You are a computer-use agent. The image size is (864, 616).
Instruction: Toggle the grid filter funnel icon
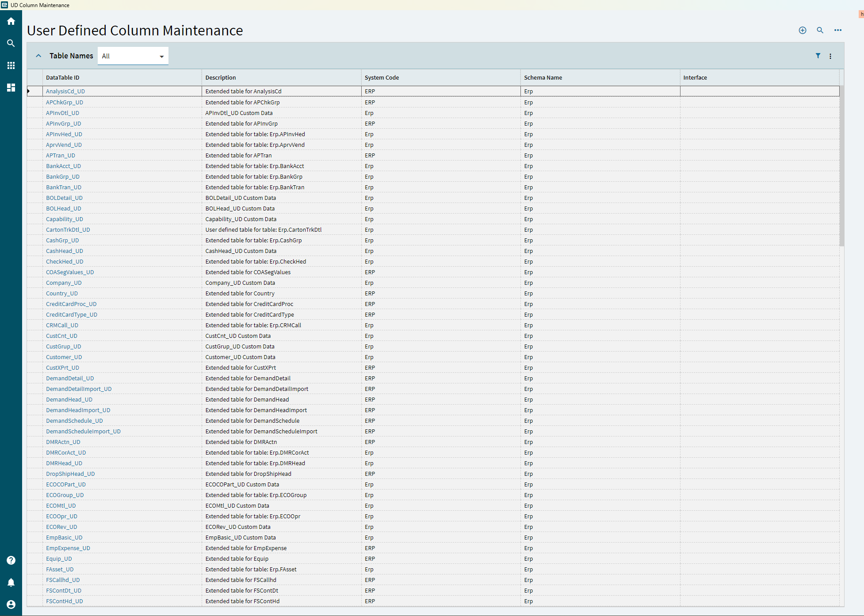coord(818,56)
